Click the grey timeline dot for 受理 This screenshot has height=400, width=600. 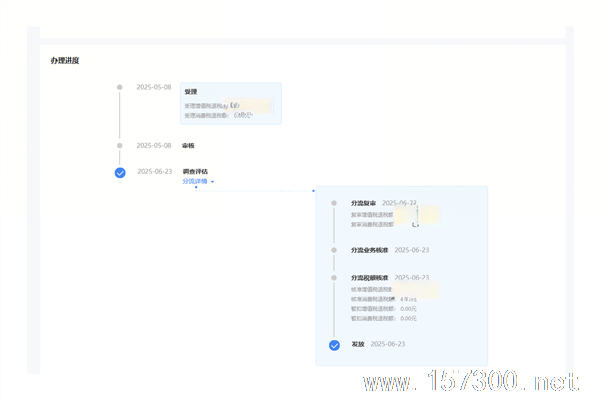click(120, 87)
